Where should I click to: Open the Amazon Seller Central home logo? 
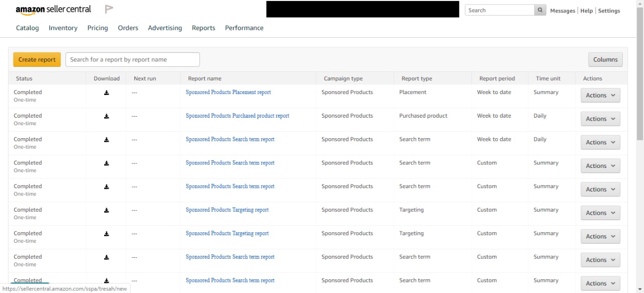[x=53, y=10]
